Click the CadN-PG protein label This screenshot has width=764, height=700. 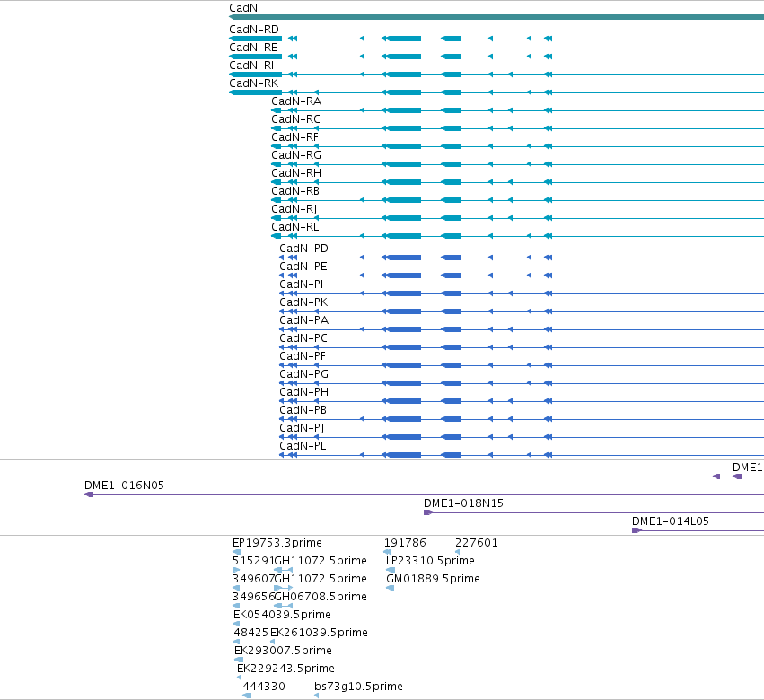[304, 374]
